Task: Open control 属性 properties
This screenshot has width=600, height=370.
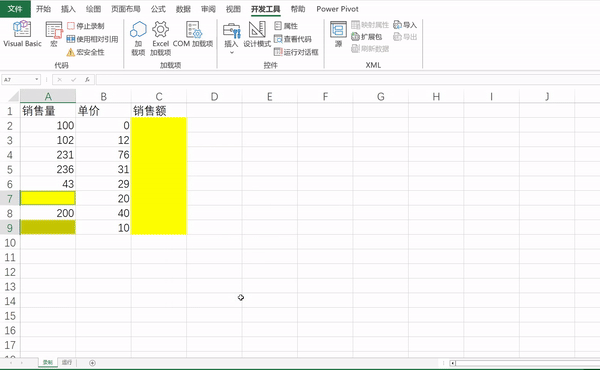Action: click(x=286, y=26)
